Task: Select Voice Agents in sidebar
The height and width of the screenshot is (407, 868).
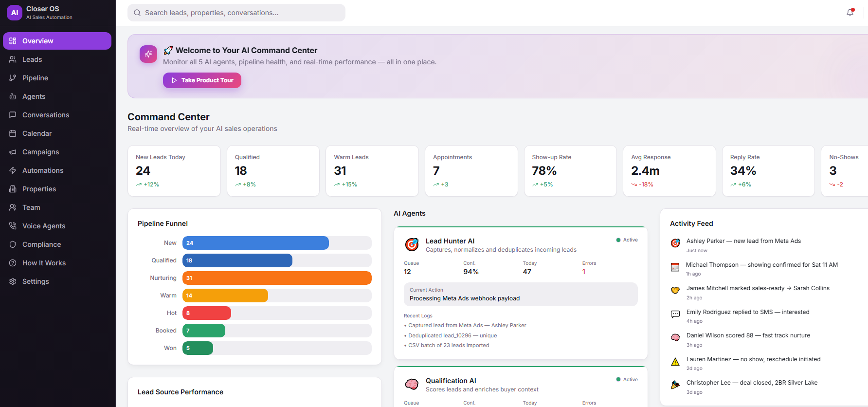Action: point(57,226)
